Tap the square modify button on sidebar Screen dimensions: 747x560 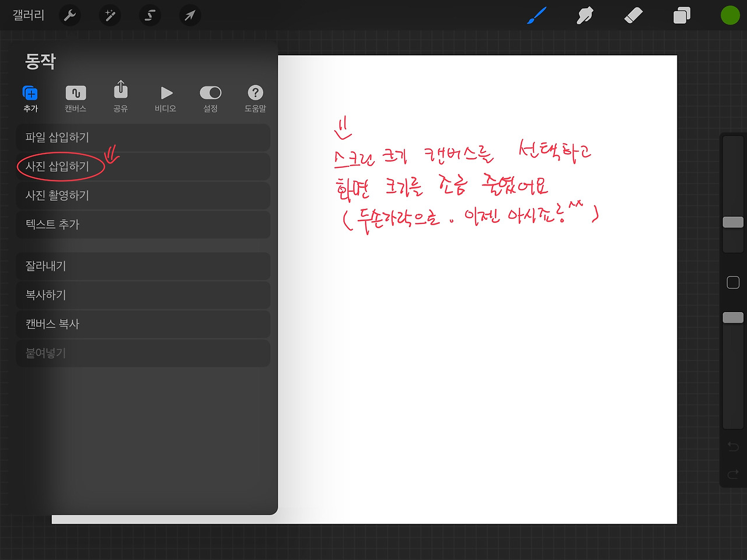[733, 283]
